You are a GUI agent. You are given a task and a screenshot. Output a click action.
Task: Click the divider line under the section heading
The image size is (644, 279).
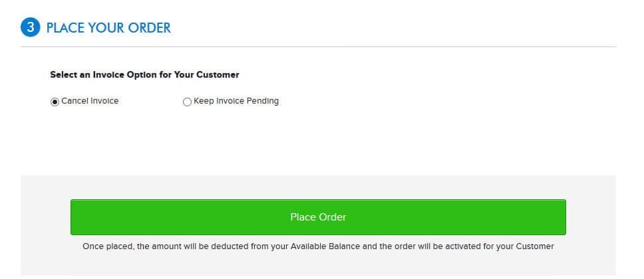point(318,46)
